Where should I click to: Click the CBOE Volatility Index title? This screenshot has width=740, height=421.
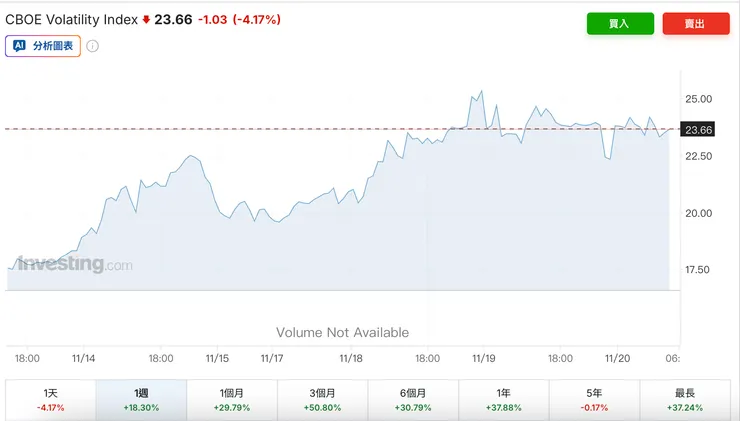pyautogui.click(x=72, y=19)
